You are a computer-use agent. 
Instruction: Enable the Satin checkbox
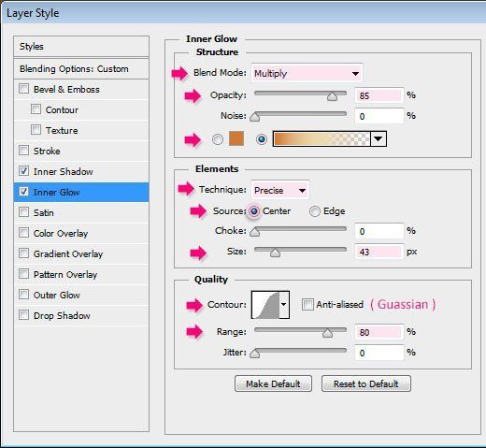(x=24, y=212)
